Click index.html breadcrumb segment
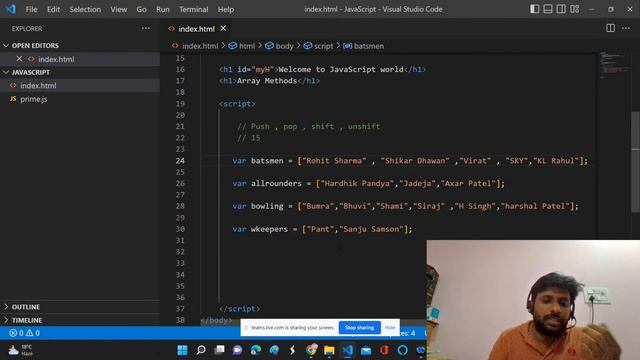This screenshot has height=360, width=640. click(x=200, y=46)
